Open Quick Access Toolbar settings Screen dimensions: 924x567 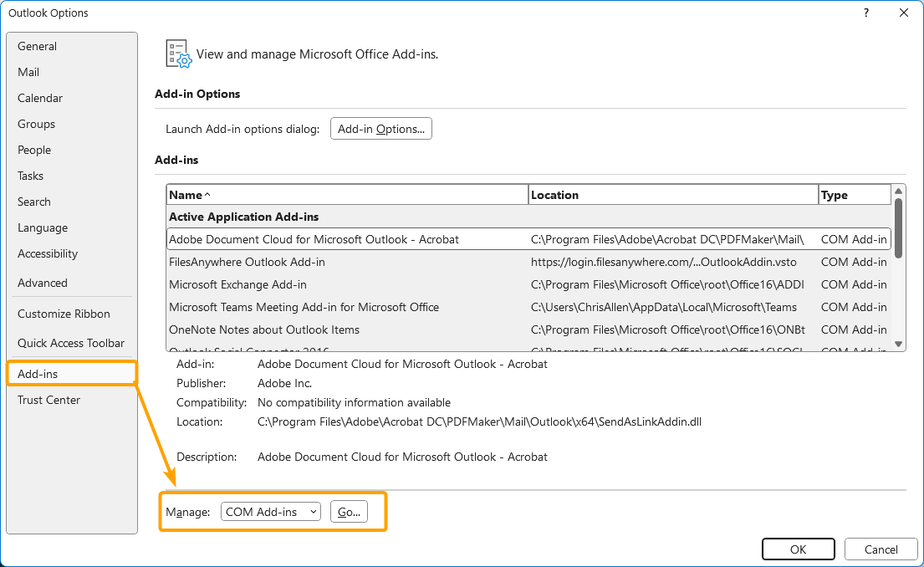click(71, 343)
